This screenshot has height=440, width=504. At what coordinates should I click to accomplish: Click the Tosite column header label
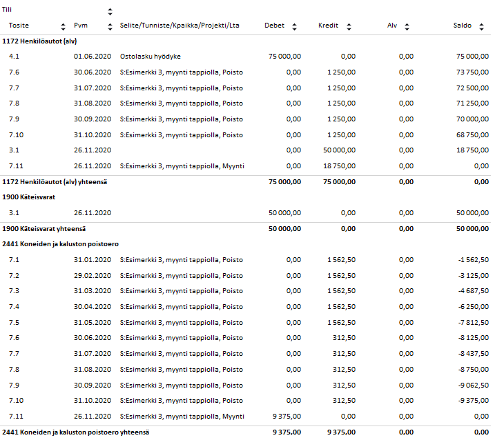(x=19, y=26)
